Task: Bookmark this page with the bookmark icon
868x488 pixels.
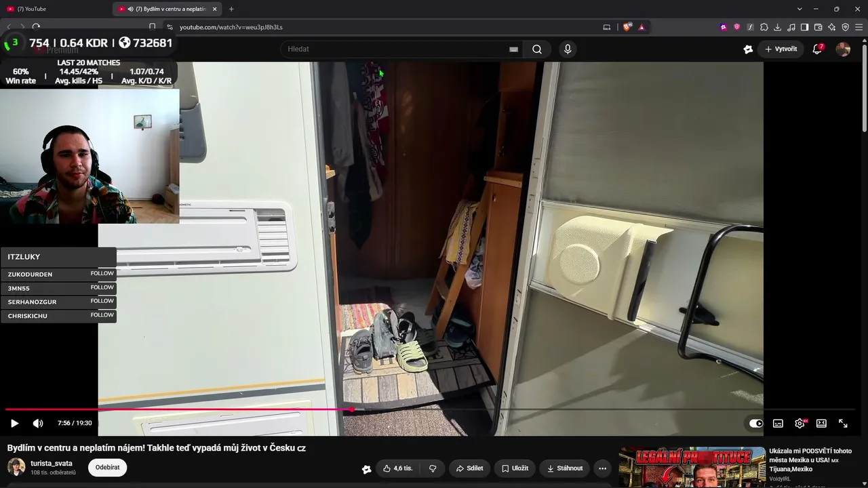Action: [x=152, y=27]
